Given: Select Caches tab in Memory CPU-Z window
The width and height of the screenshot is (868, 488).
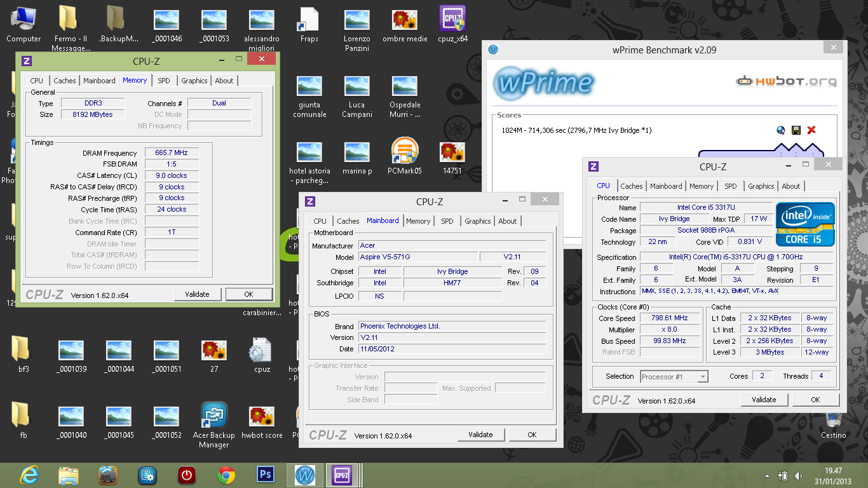Looking at the screenshot, I should point(65,81).
